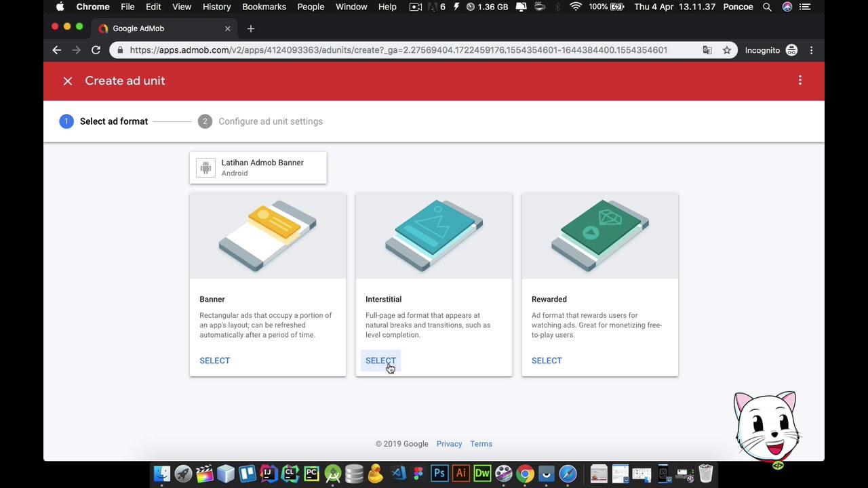This screenshot has width=868, height=488.
Task: Click the Android app icon in chip
Action: click(x=205, y=167)
